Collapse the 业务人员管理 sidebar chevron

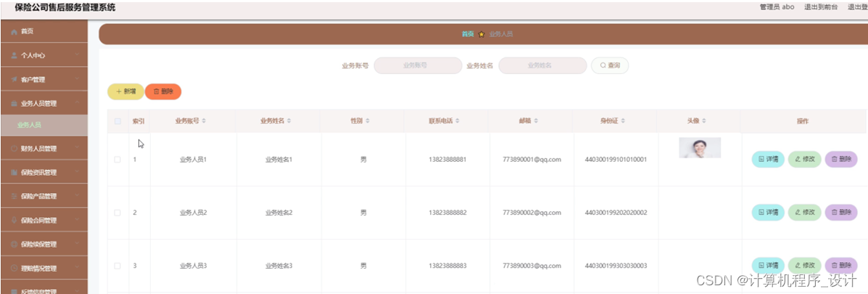78,103
